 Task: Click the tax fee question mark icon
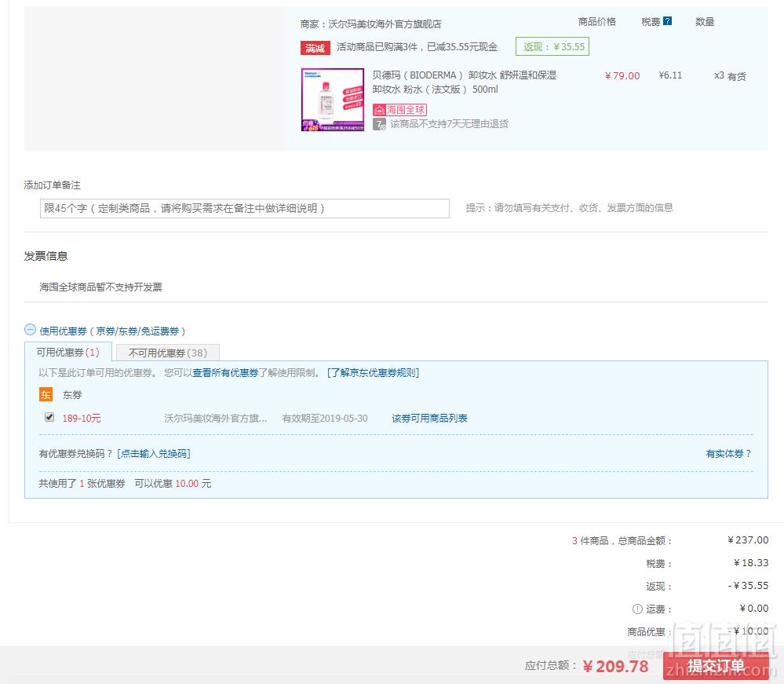tap(667, 21)
